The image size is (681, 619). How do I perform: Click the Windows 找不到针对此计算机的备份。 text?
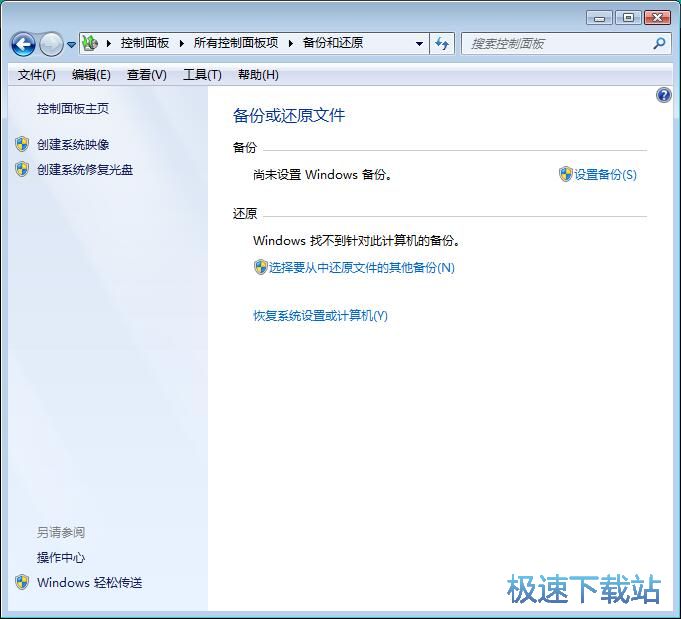357,241
